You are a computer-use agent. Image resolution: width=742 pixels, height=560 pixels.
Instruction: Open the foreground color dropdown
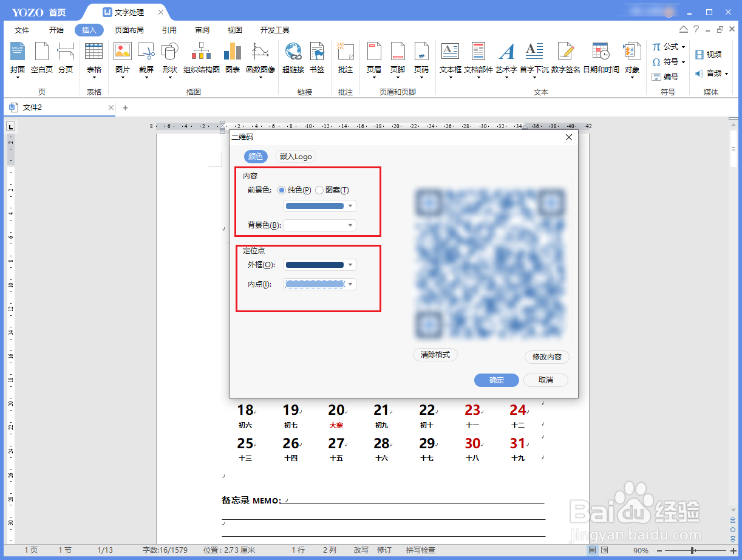click(350, 206)
